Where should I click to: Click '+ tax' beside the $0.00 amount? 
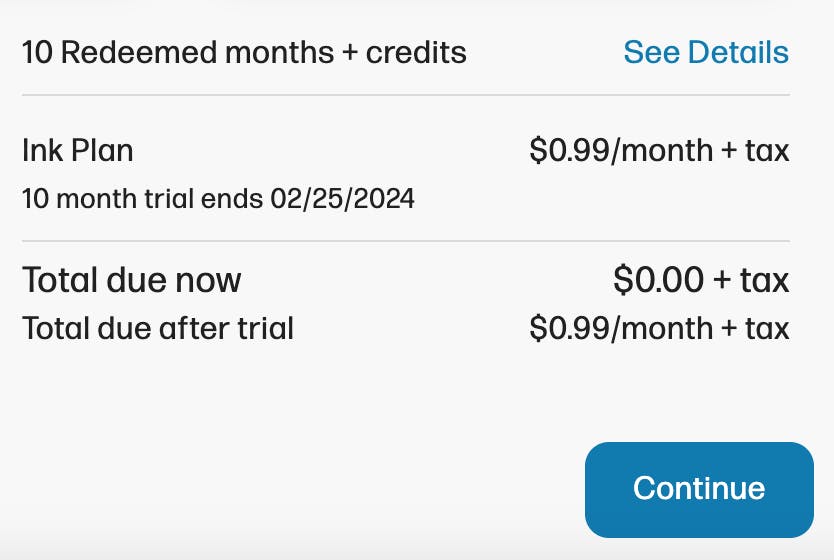[x=752, y=280]
